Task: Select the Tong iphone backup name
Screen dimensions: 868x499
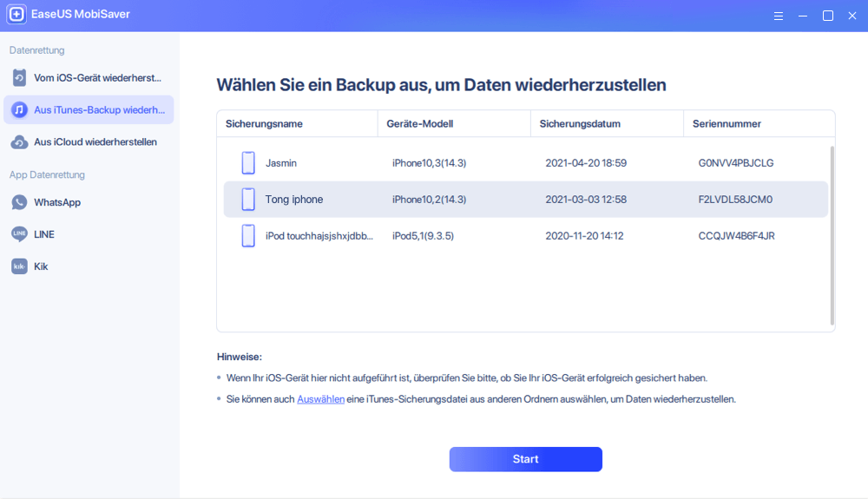Action: [294, 199]
